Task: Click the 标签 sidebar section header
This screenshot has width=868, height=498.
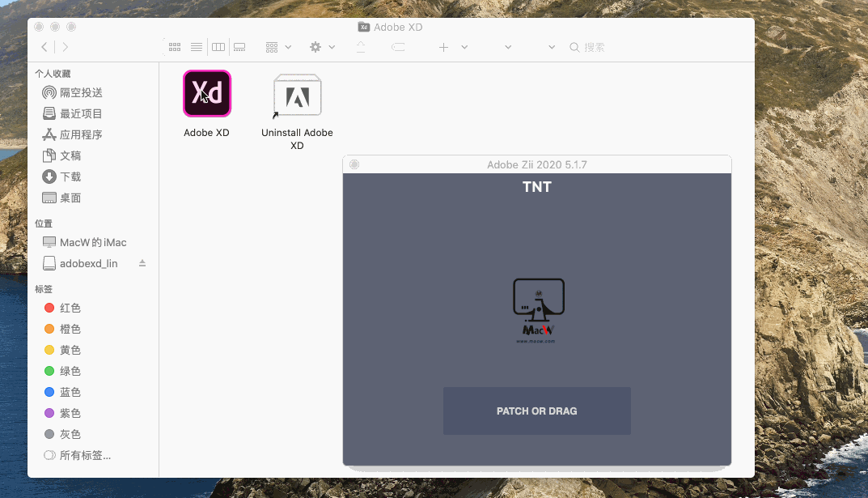Action: (44, 288)
